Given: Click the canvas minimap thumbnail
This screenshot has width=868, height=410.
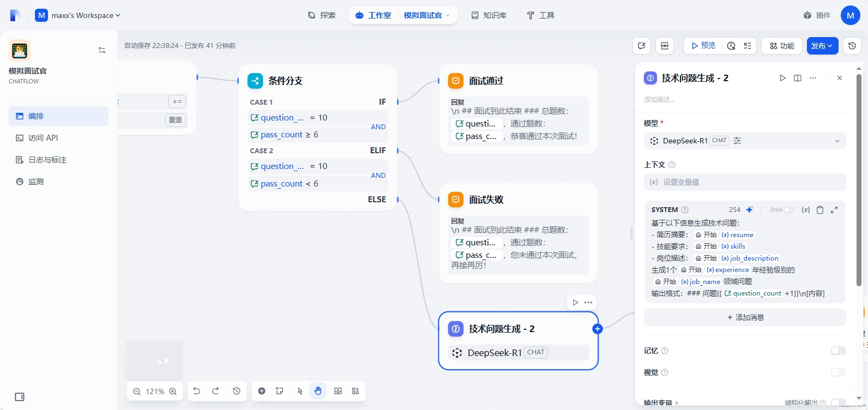Looking at the screenshot, I should (x=155, y=360).
